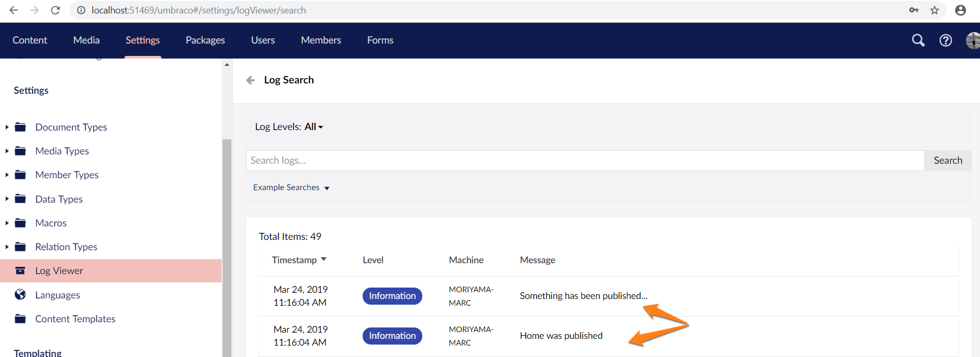Screen dimensions: 980x357
Task: Click the Content Templates folder icon
Action: pyautogui.click(x=20, y=319)
